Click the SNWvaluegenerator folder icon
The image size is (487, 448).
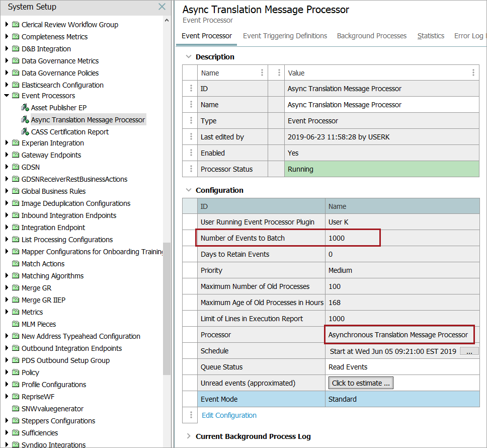pyautogui.click(x=16, y=409)
